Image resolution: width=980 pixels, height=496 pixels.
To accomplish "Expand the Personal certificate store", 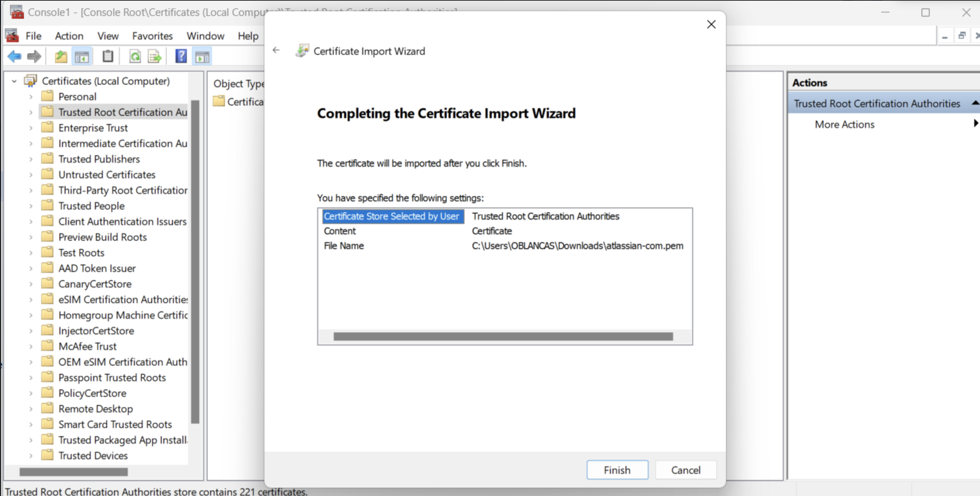I will (x=31, y=97).
